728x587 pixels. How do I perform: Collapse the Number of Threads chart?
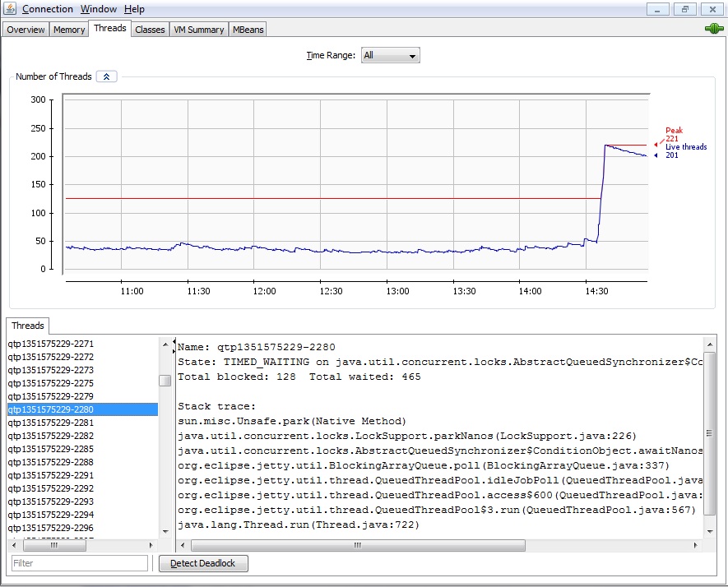[x=107, y=76]
